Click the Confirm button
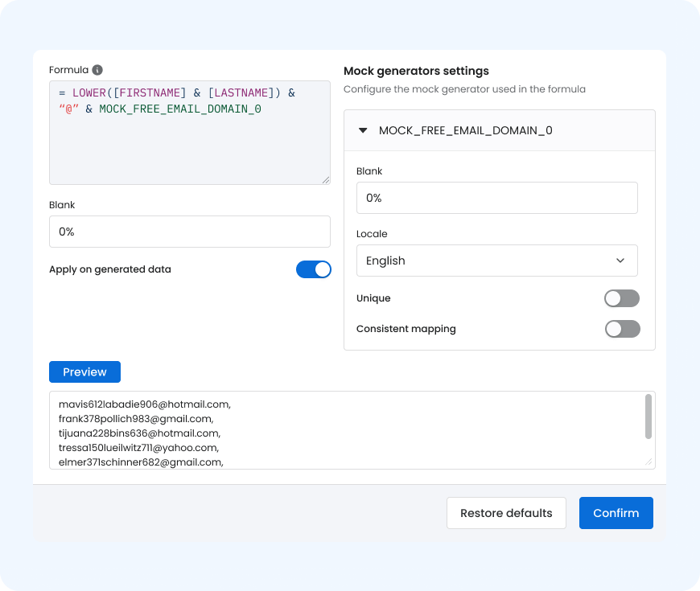Viewport: 700px width, 591px height. (616, 513)
